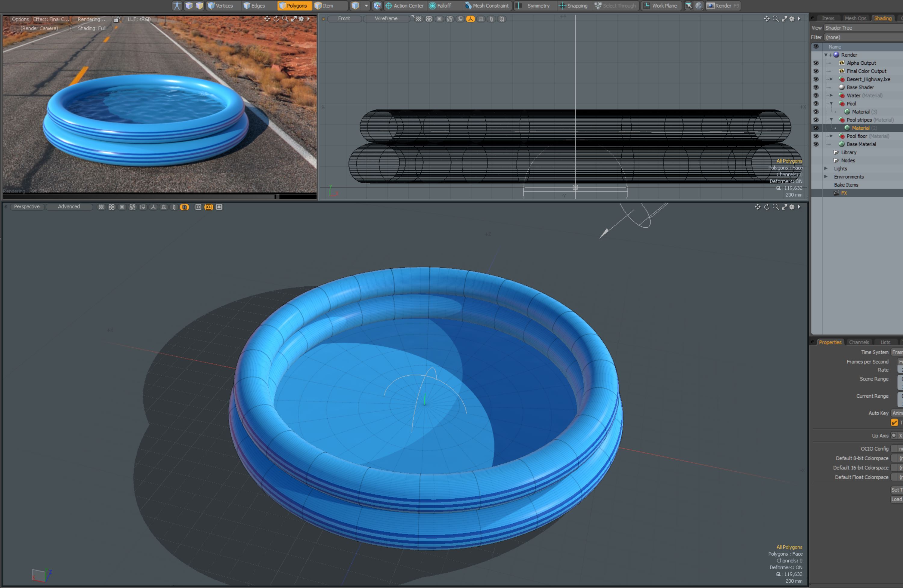Screen dimensions: 903x588
Task: Click the Mesh Constraint button
Action: tap(487, 6)
